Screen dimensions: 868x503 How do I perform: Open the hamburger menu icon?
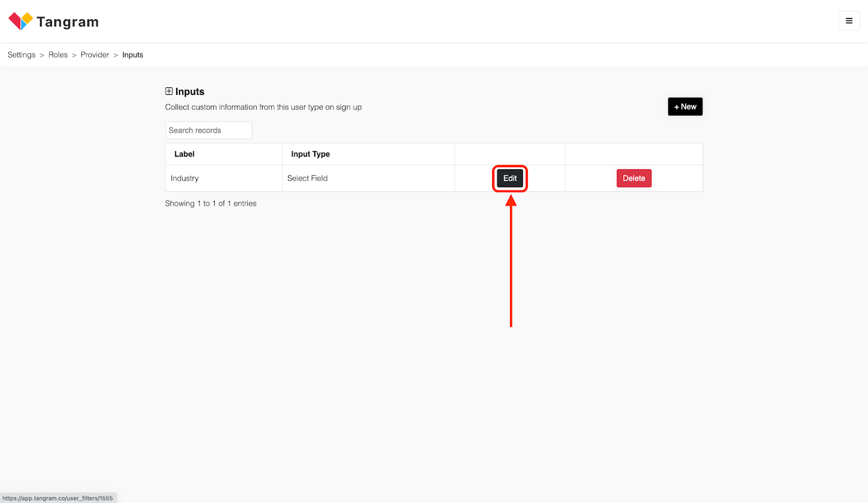click(x=849, y=21)
